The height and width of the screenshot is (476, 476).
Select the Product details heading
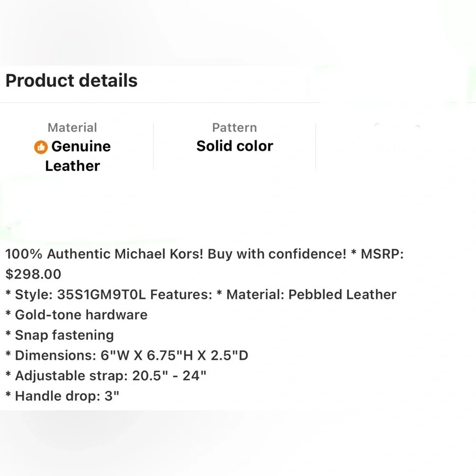[71, 80]
